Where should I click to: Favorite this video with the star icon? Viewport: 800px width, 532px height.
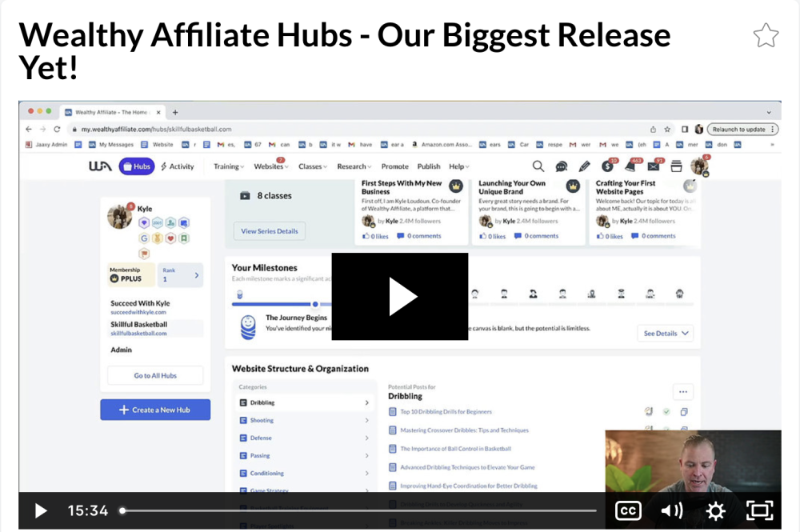[766, 36]
